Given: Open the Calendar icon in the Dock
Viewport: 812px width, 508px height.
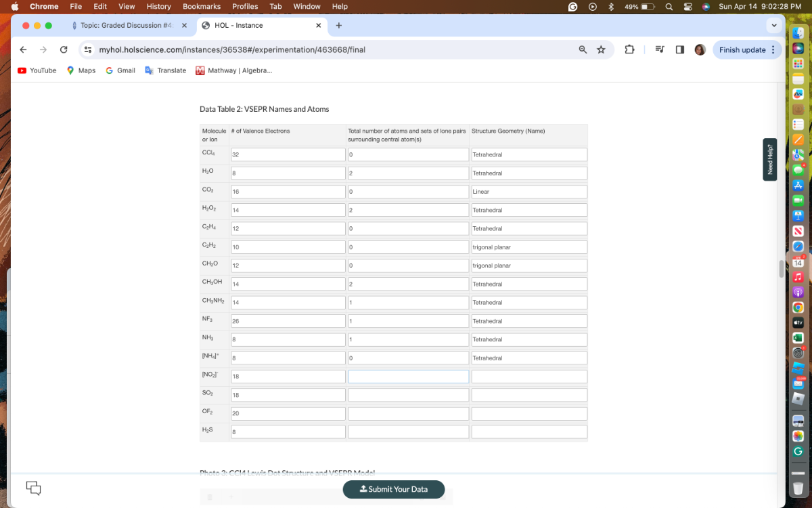Looking at the screenshot, I should click(x=798, y=263).
